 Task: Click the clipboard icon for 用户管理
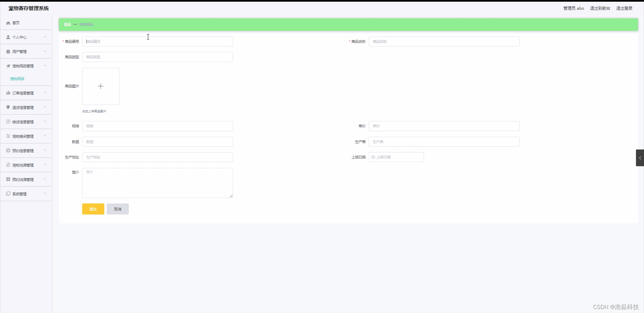pyautogui.click(x=8, y=52)
